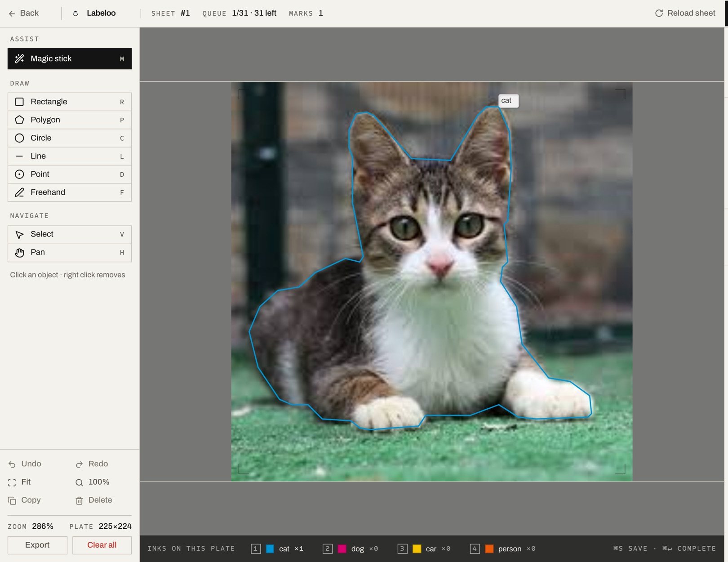Click the cat photo on the canvas
The width and height of the screenshot is (728, 562).
click(431, 281)
